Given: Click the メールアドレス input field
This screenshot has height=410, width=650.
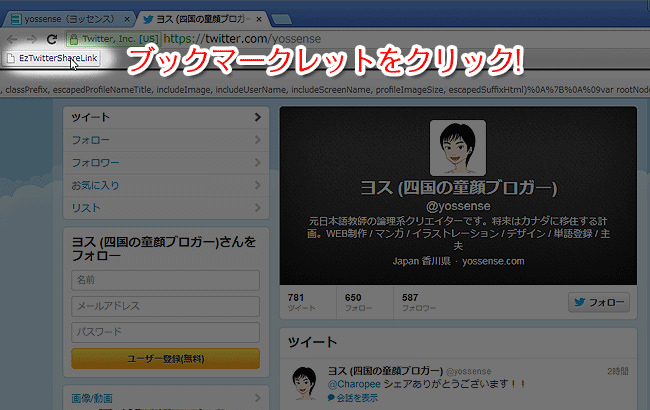Looking at the screenshot, I should coord(165,306).
